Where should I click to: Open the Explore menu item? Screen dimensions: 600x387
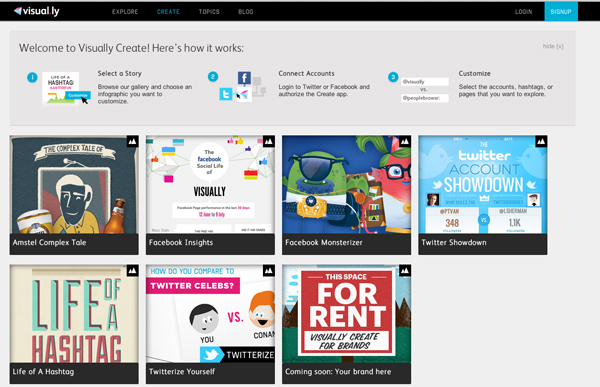(x=125, y=12)
